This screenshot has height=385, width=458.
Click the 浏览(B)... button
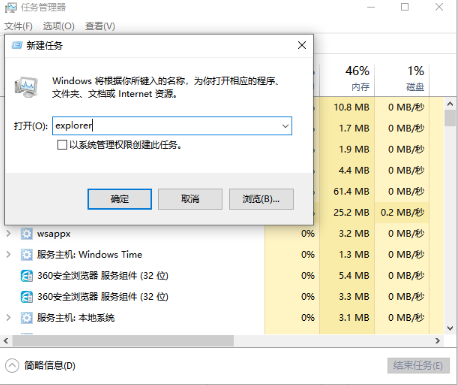coord(261,199)
